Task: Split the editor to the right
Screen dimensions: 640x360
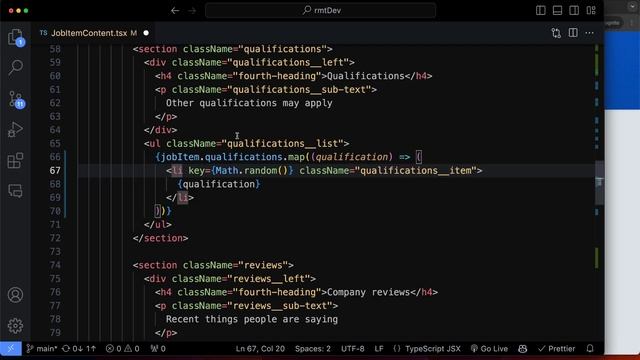Action: 573,33
